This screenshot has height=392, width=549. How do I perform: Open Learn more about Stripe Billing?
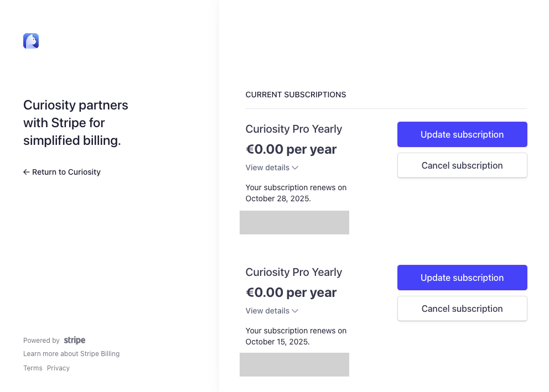[71, 353]
